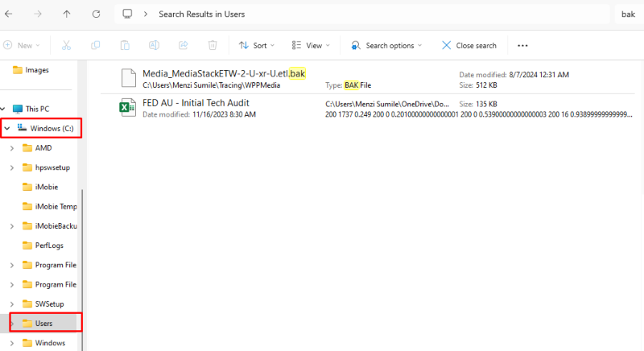Navigate back with the left arrow
The image size is (644, 351).
(x=8, y=14)
